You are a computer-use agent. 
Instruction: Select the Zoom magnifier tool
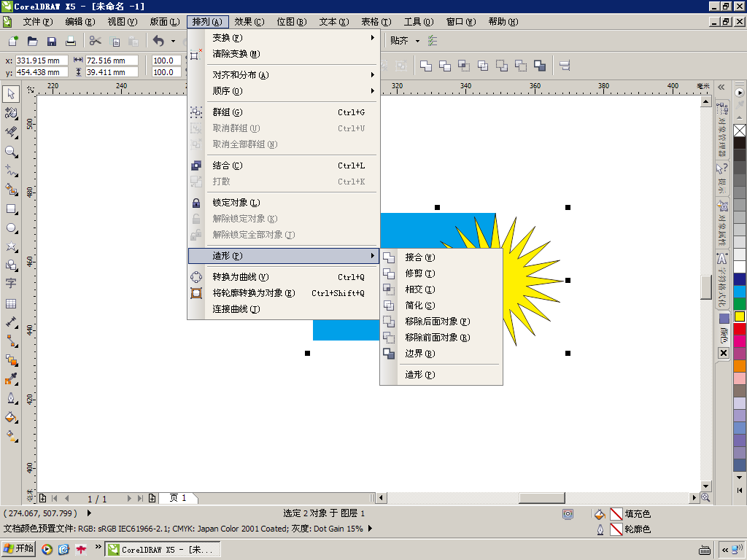pyautogui.click(x=11, y=152)
